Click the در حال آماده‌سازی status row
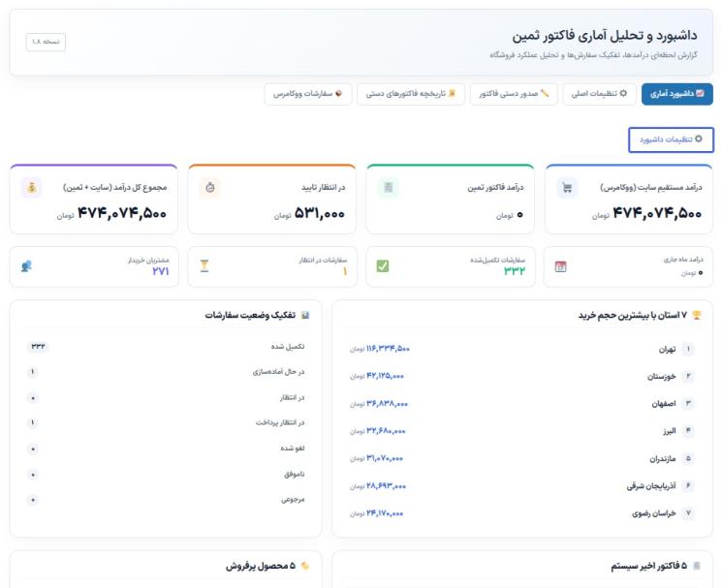This screenshot has height=588, width=721. point(166,371)
